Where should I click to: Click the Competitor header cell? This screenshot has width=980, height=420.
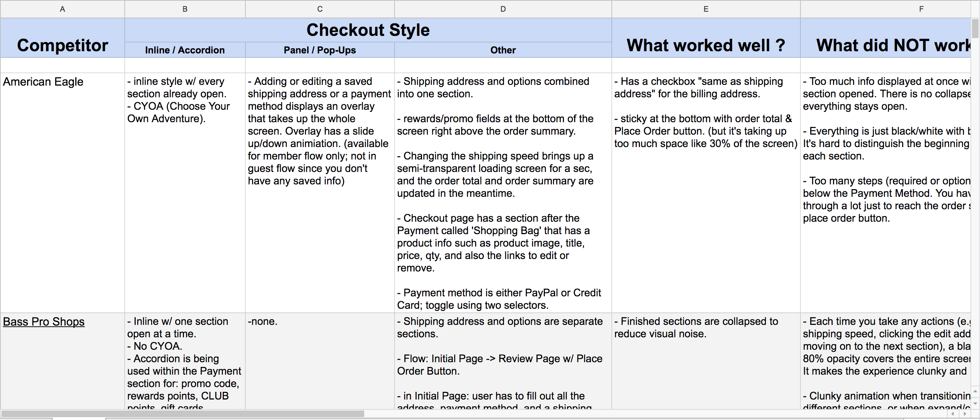(63, 38)
